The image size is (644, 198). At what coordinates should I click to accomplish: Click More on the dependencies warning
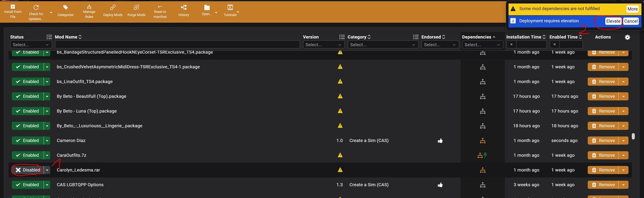(632, 9)
